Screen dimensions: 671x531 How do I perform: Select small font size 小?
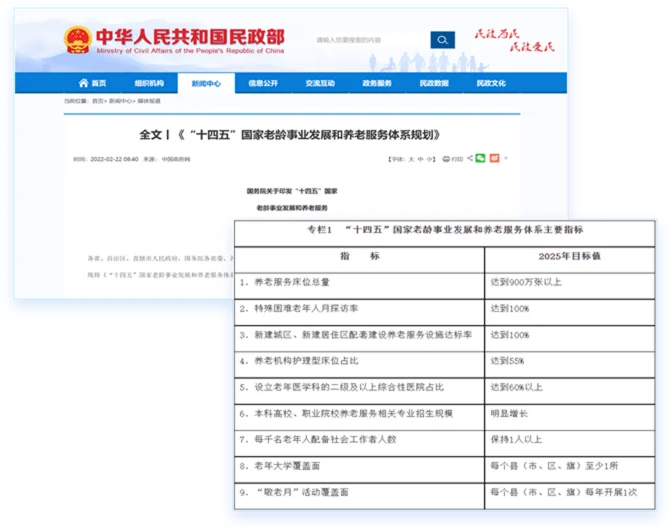pos(429,158)
